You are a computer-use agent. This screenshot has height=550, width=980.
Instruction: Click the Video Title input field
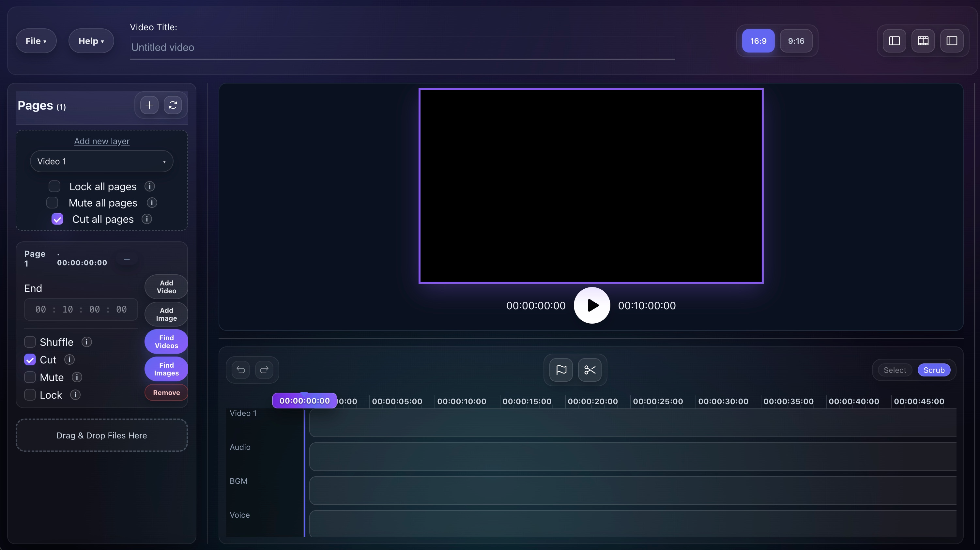[x=403, y=48]
